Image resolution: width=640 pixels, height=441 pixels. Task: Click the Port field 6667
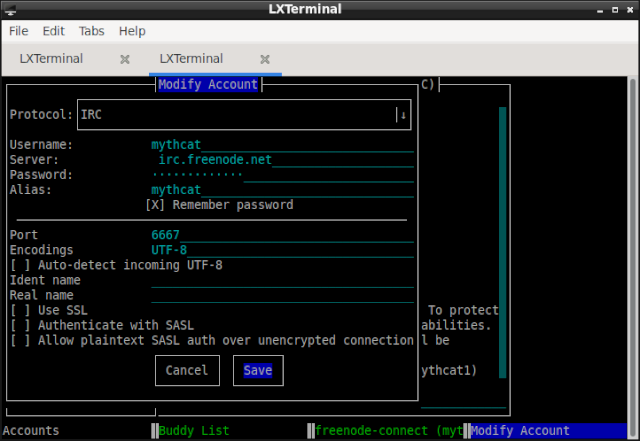[x=282, y=235]
